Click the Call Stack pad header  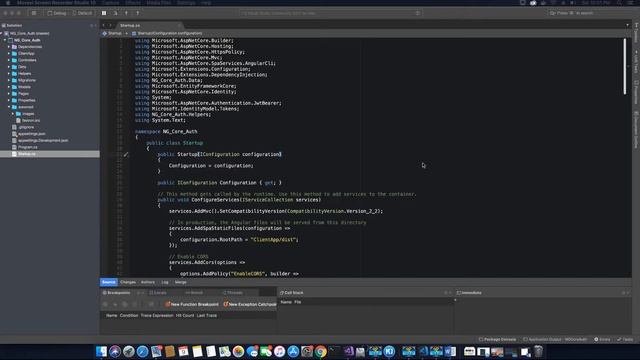[x=291, y=293]
